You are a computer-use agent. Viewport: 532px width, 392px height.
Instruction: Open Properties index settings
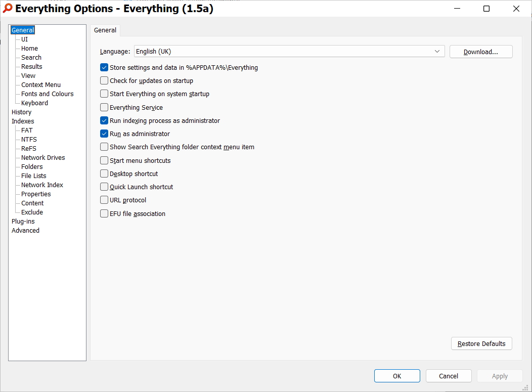click(x=36, y=194)
